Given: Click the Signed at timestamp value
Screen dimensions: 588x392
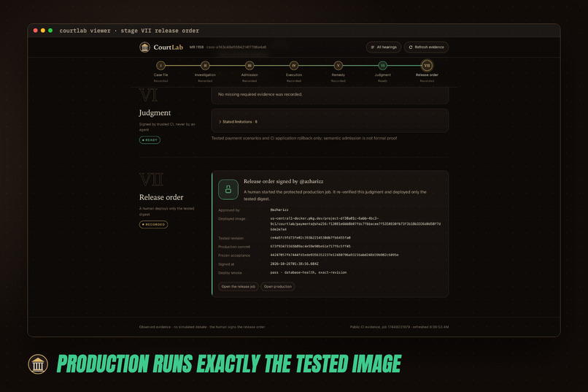Looking at the screenshot, I should coord(295,264).
